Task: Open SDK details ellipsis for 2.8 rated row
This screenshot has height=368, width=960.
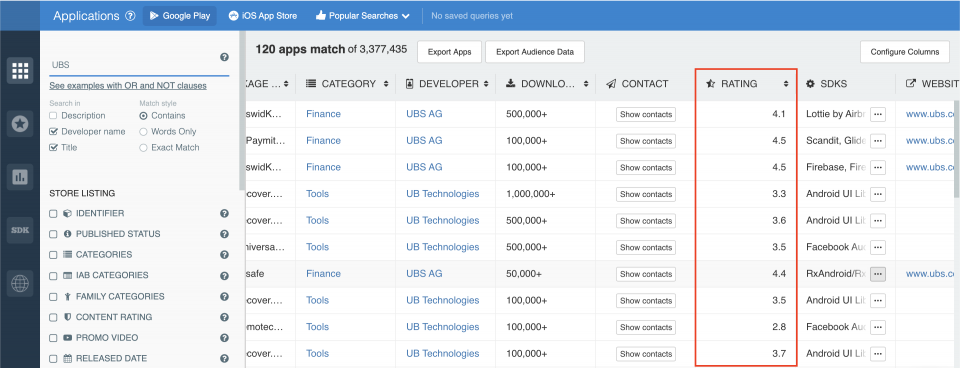Action: (877, 328)
